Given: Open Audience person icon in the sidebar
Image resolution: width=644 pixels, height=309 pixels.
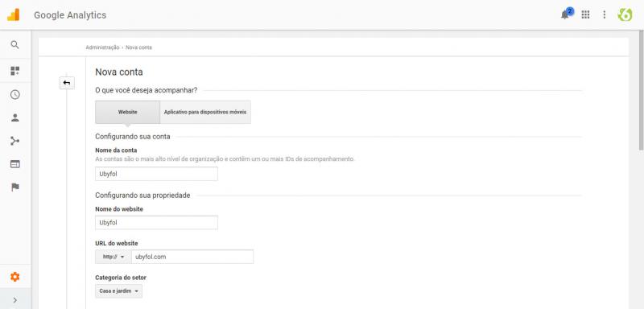Looking at the screenshot, I should click(14, 118).
